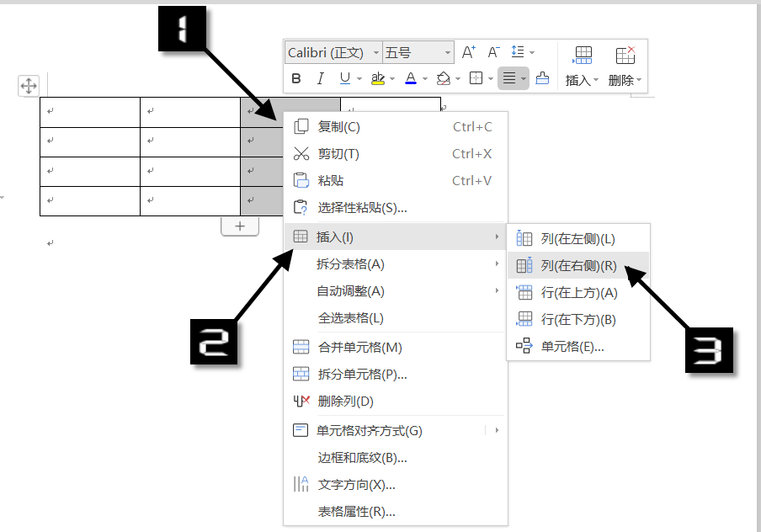Open the 插入(I) submenu entry
The width and height of the screenshot is (761, 532).
click(395, 237)
